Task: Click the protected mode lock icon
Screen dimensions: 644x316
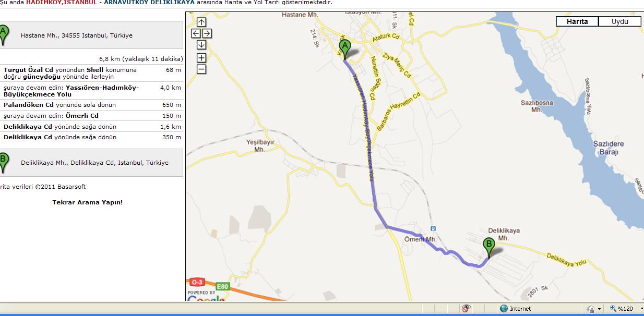Action: pos(590,309)
